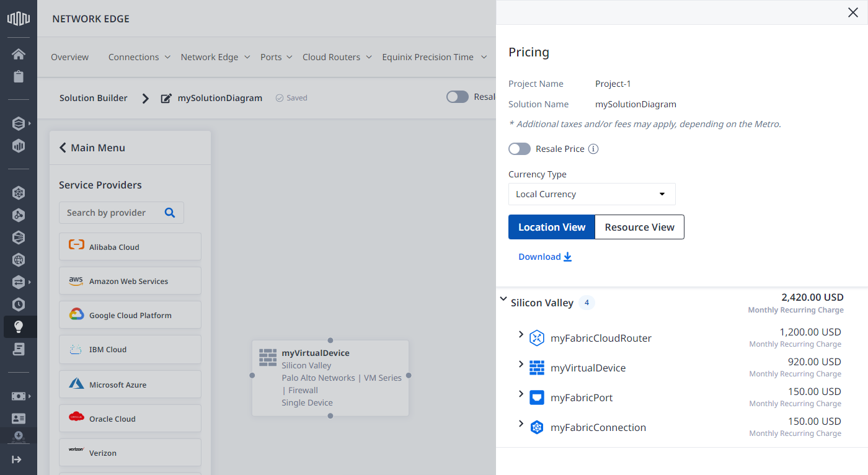Go back to Main Menu

92,148
